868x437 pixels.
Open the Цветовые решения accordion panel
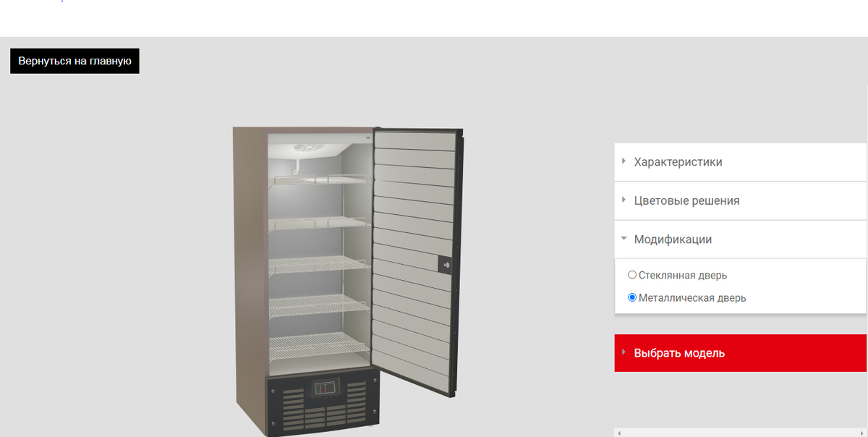[x=741, y=200]
